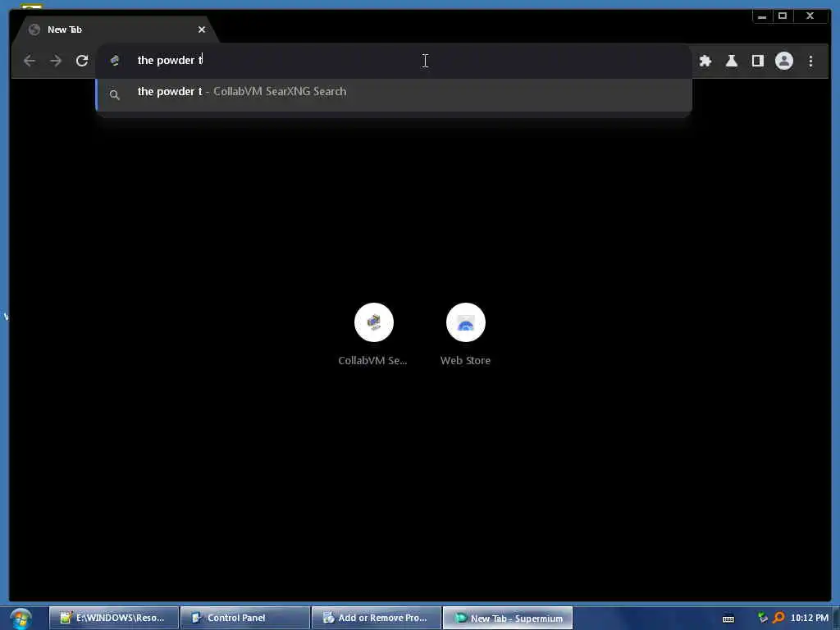Screen dimensions: 840x630
Task: Click the search engine icon in address bar
Action: click(115, 61)
